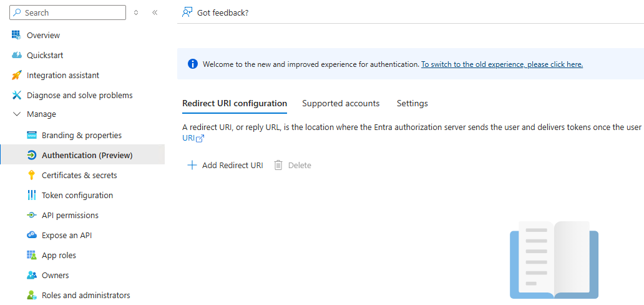Click the Token configuration bars icon
The height and width of the screenshot is (305, 644).
tap(32, 195)
